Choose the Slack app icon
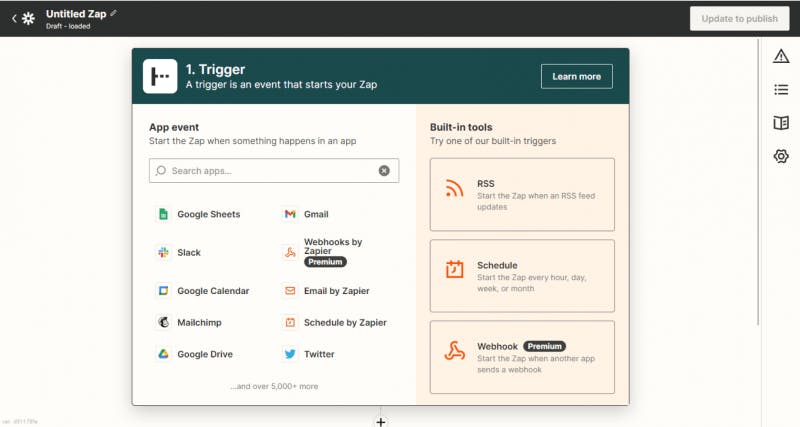This screenshot has height=427, width=800. click(x=163, y=253)
